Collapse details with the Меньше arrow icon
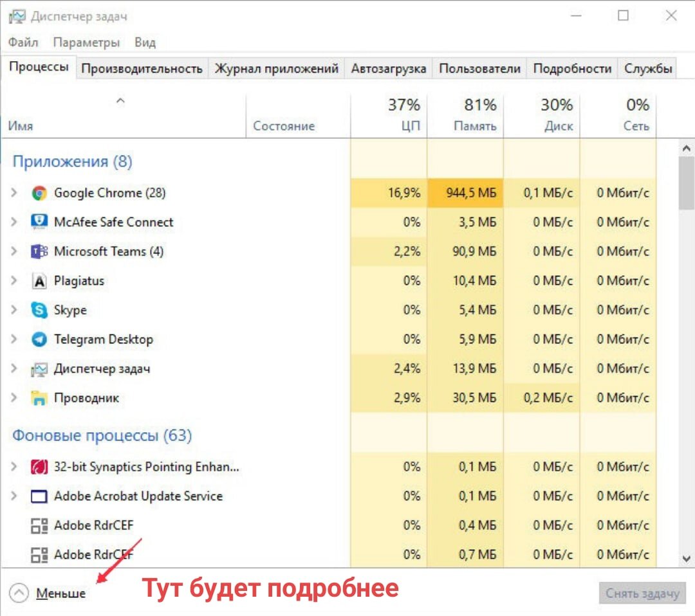 [x=19, y=593]
